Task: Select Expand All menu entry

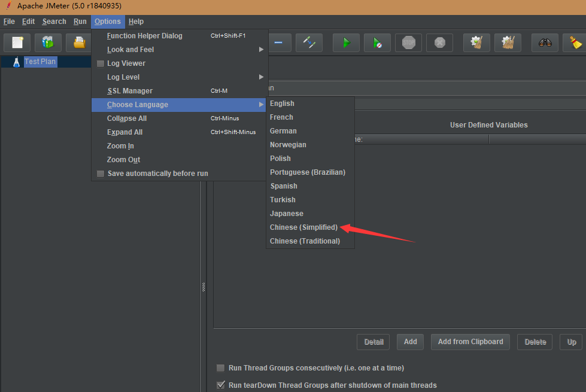Action: (180, 132)
